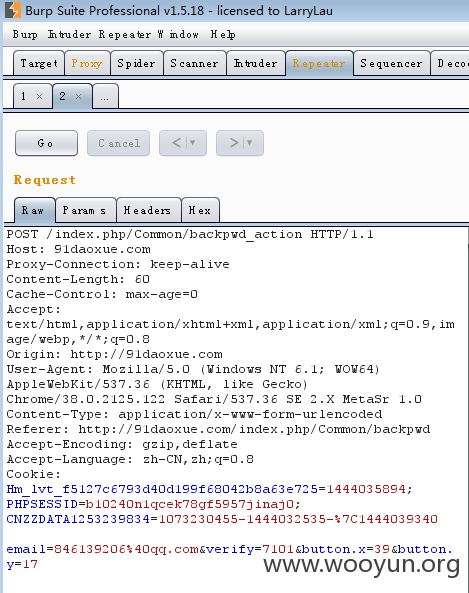Screen dimensions: 469x593
Task: Expand the forward history dropdown arrow
Action: [x=250, y=143]
